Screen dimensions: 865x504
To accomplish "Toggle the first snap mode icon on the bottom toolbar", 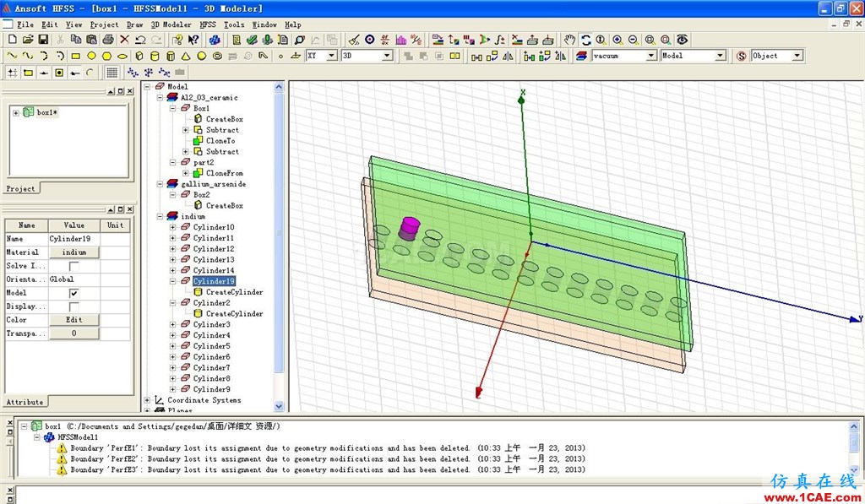I will [12, 73].
